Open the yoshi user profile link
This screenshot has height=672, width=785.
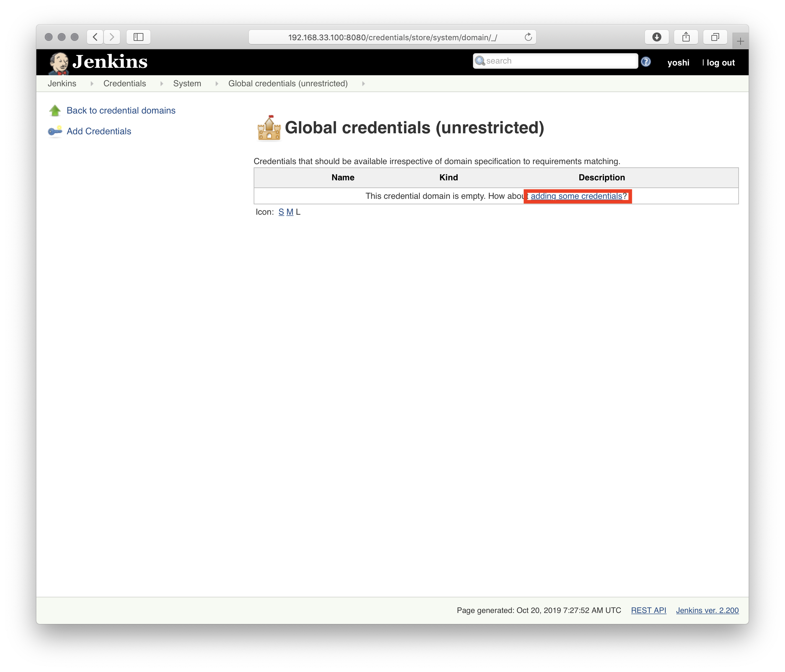[678, 63]
